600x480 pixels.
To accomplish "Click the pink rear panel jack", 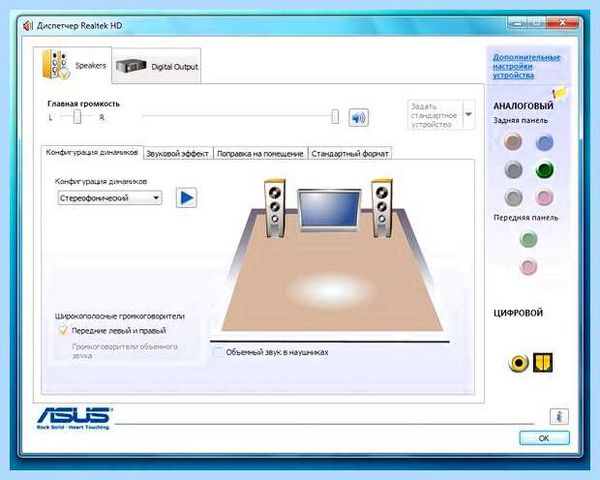I will pyautogui.click(x=544, y=198).
